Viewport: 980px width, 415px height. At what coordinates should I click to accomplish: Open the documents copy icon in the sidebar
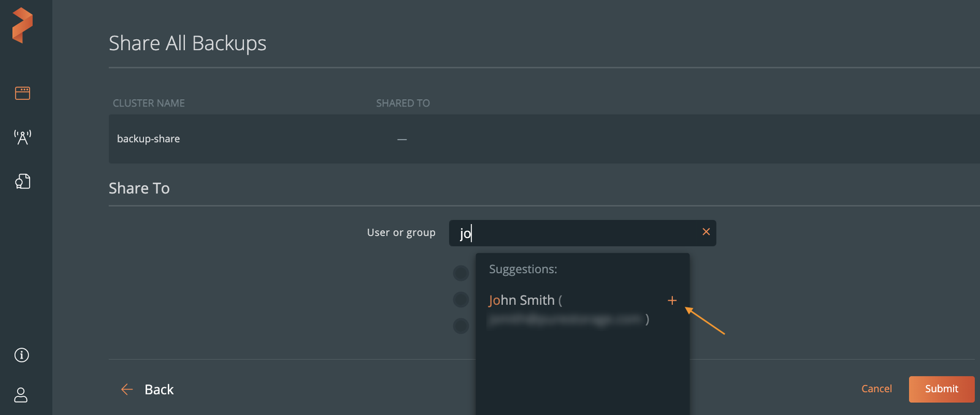[23, 181]
